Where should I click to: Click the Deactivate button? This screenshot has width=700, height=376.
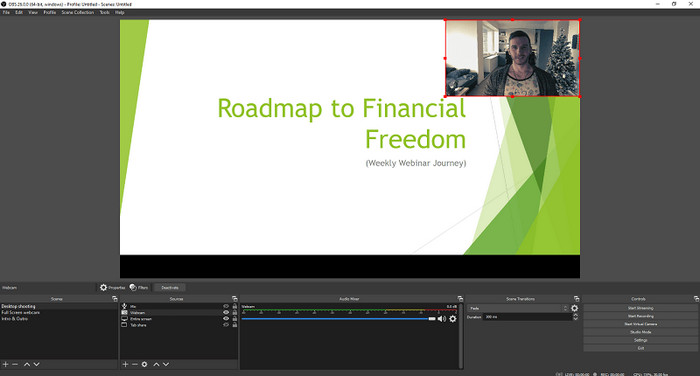pyautogui.click(x=170, y=288)
